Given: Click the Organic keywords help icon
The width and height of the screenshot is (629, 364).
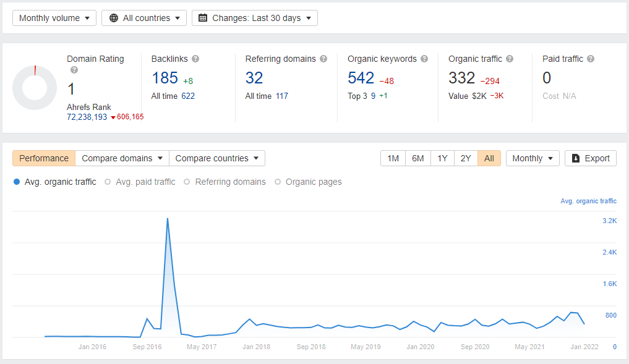Looking at the screenshot, I should pos(424,59).
